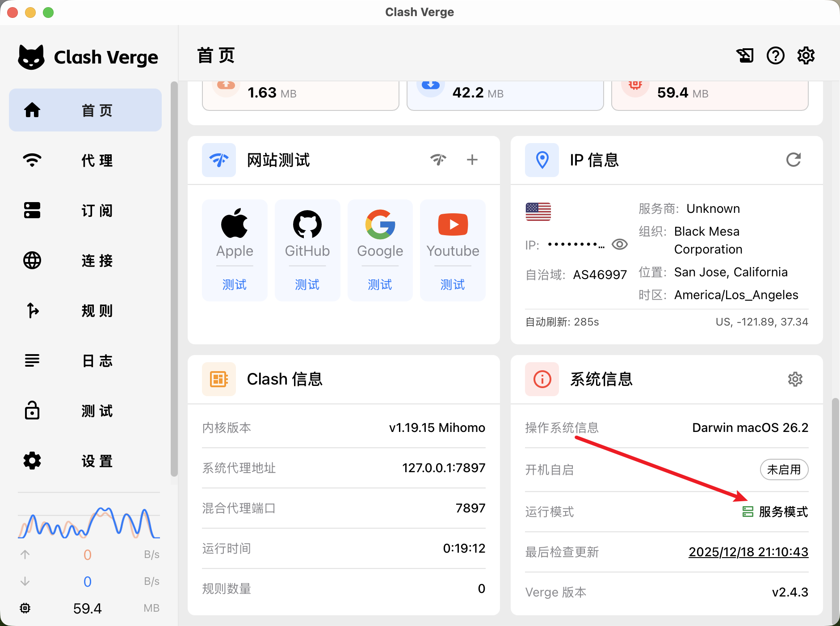Open the 规则 rules page
The height and width of the screenshot is (626, 840).
tap(85, 310)
